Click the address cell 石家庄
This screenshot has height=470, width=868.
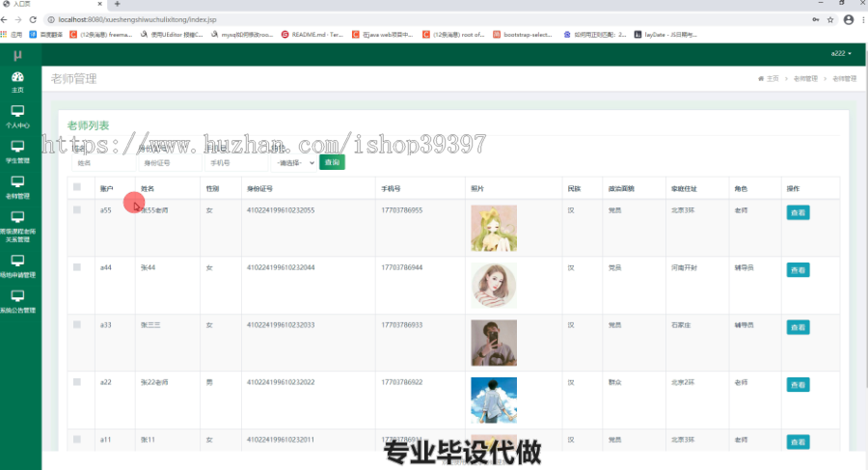coord(681,325)
